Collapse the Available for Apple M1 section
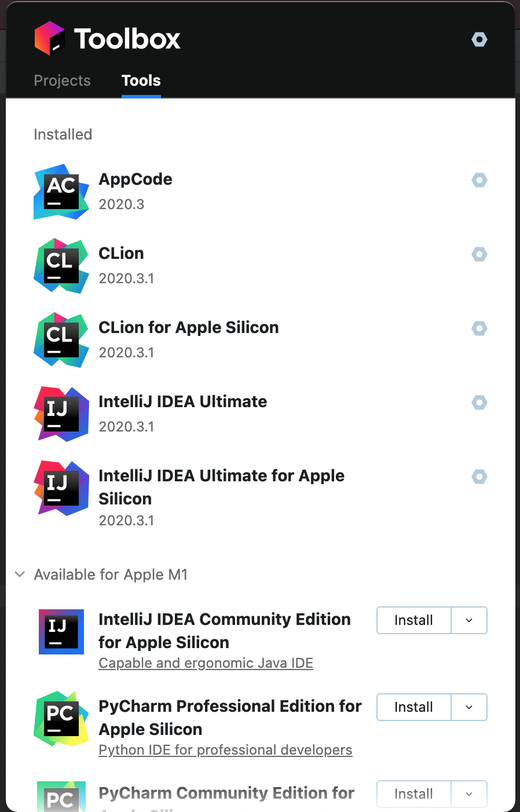This screenshot has height=812, width=520. pos(20,575)
